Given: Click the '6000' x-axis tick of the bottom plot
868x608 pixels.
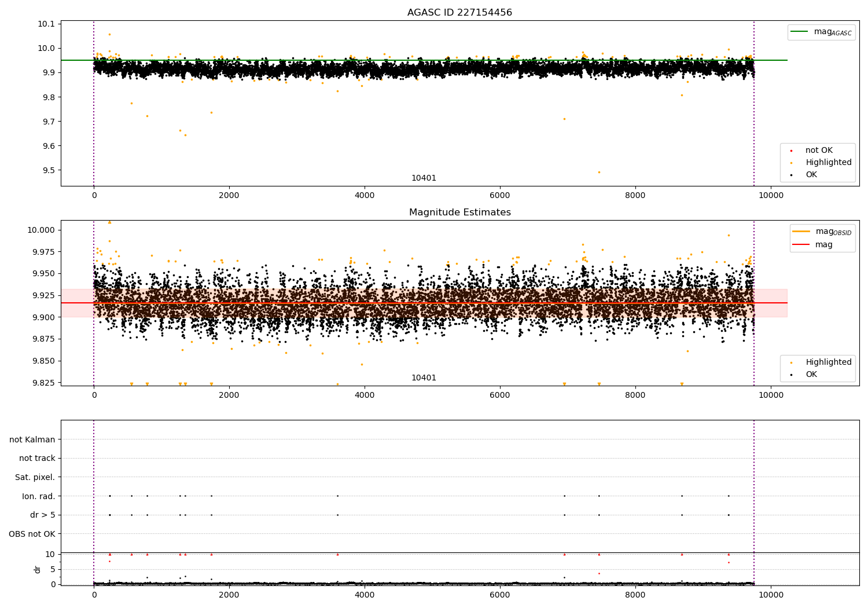Looking at the screenshot, I should click(500, 595).
